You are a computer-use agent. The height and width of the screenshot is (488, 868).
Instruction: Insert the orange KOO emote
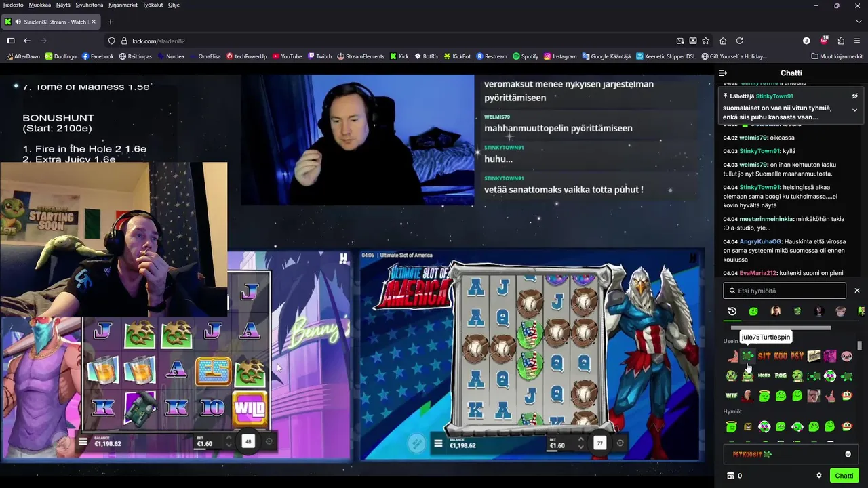tap(781, 356)
